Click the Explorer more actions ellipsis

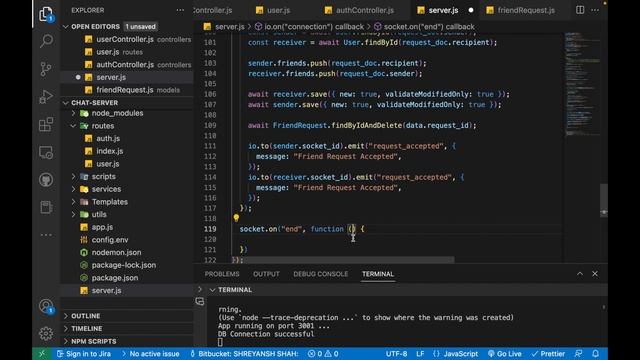coord(180,10)
